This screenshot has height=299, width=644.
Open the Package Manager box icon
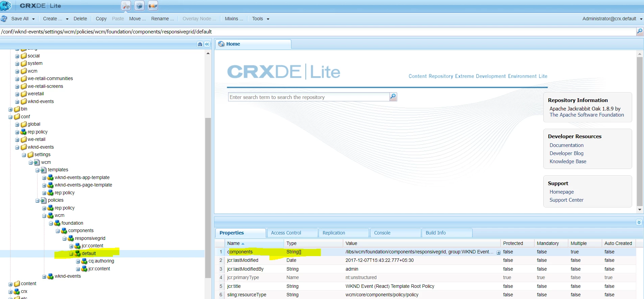139,6
